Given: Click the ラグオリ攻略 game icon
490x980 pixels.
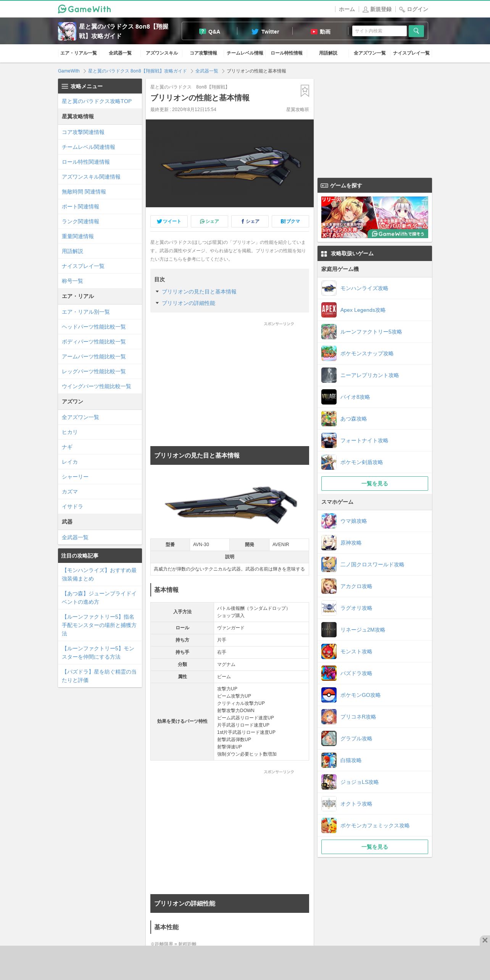Looking at the screenshot, I should [329, 608].
